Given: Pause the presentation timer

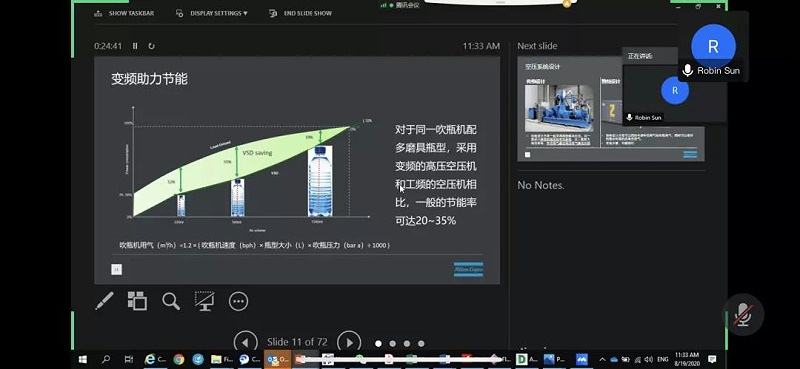Looking at the screenshot, I should 135,46.
